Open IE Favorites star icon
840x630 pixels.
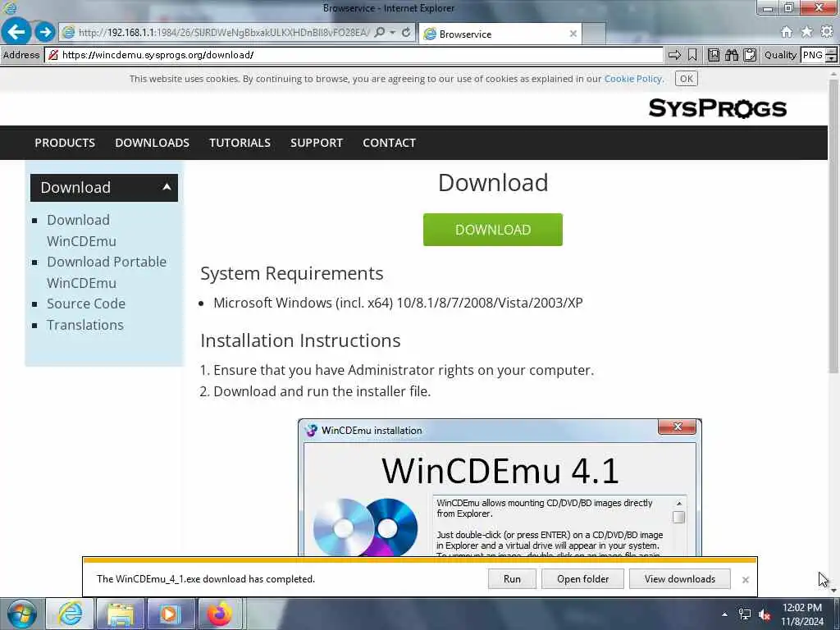[806, 32]
